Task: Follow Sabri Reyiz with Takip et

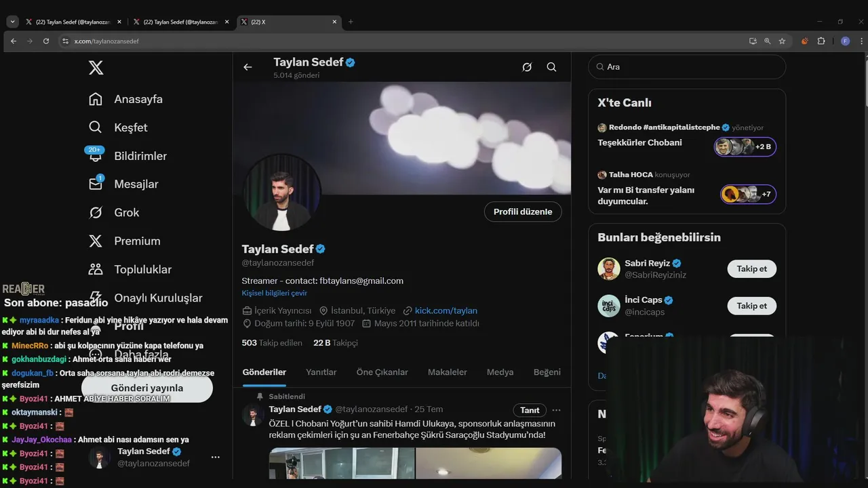Action: pos(752,269)
